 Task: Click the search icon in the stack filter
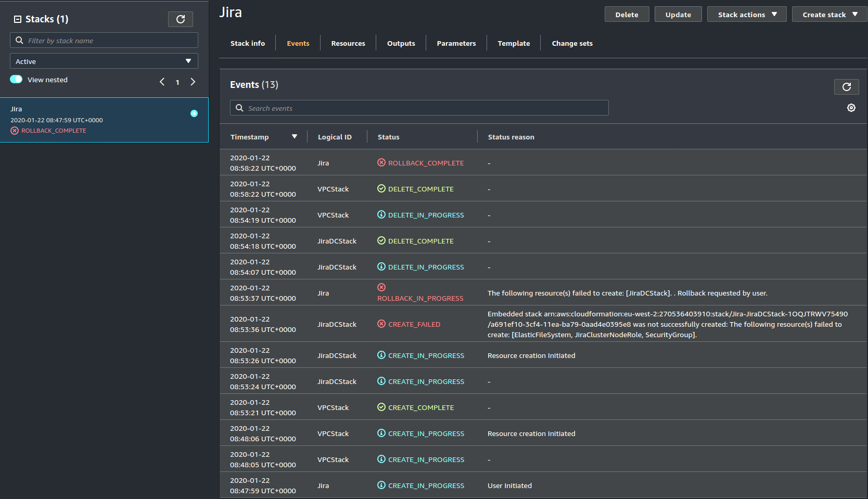[19, 40]
